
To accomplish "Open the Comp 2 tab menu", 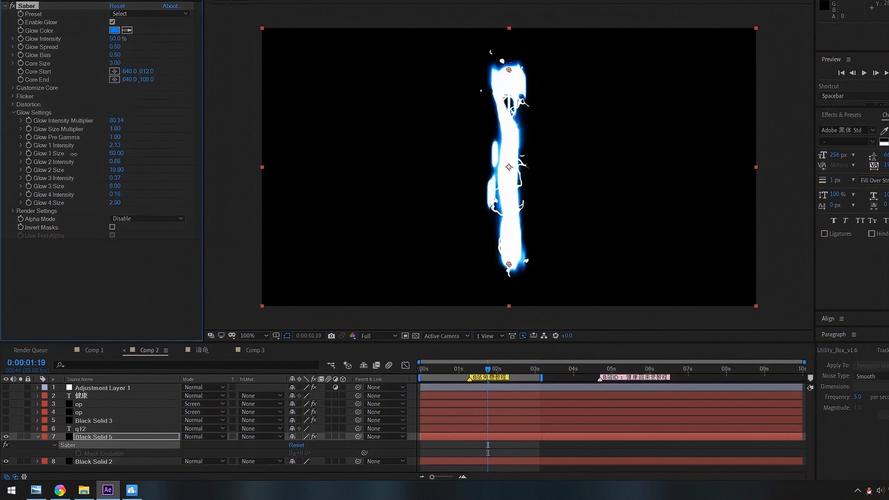I will point(166,350).
